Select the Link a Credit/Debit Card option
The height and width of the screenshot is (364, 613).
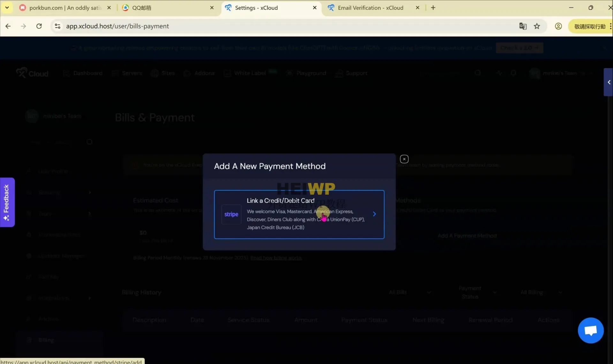click(x=299, y=214)
